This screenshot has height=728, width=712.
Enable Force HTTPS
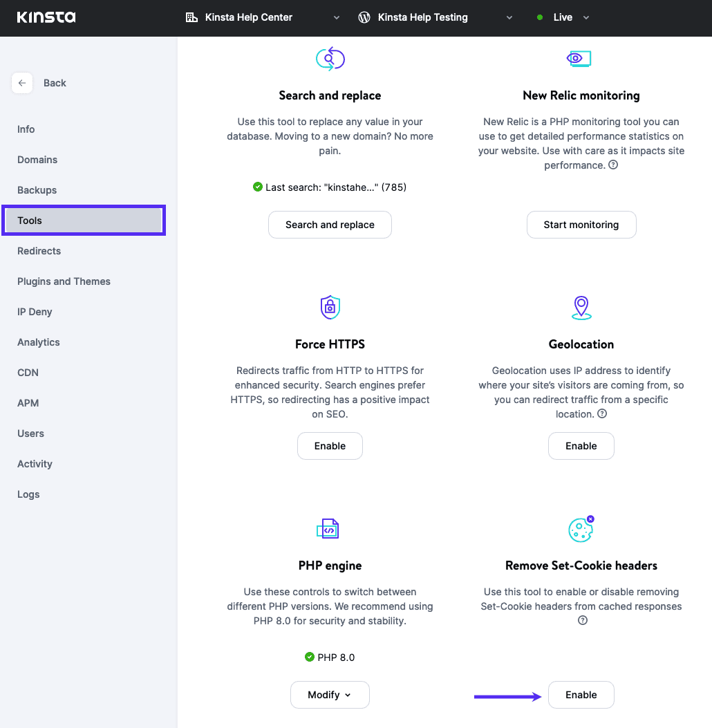tap(330, 446)
